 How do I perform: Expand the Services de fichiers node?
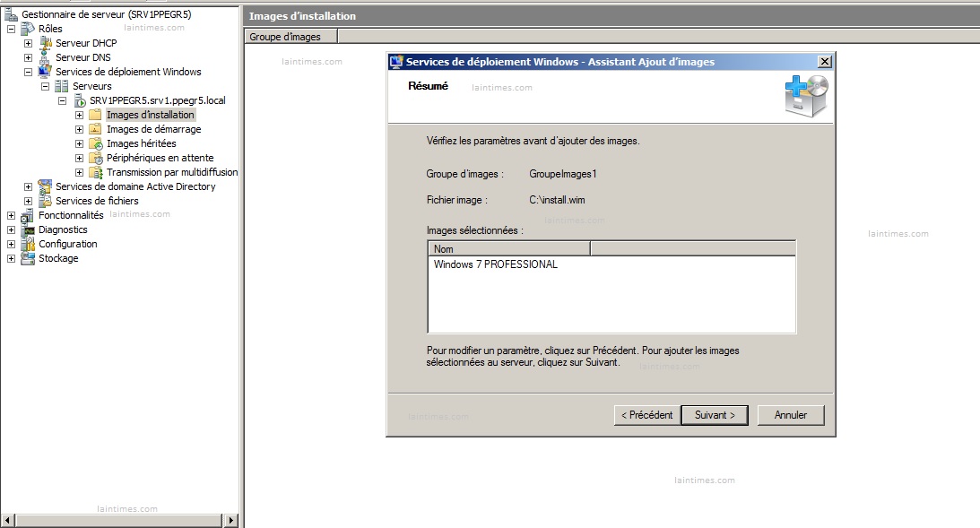point(28,201)
